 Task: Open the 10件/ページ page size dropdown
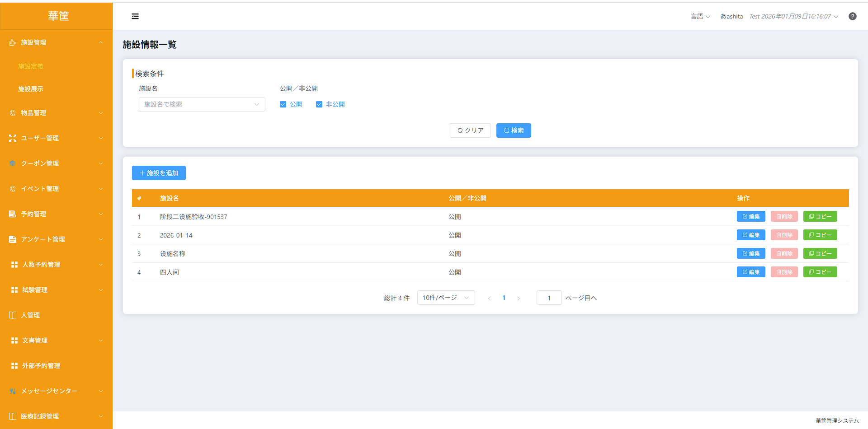(446, 298)
